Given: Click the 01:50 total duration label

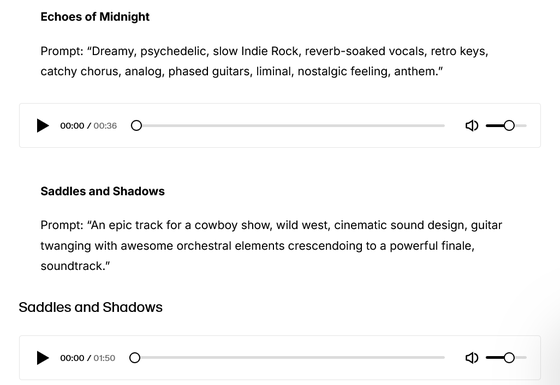Looking at the screenshot, I should click(x=104, y=358).
